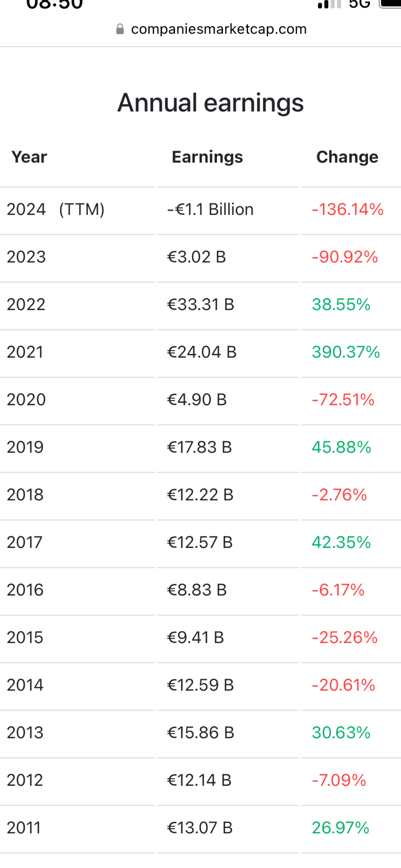Click the Change column header
This screenshot has width=401, height=868.
coord(347,157)
